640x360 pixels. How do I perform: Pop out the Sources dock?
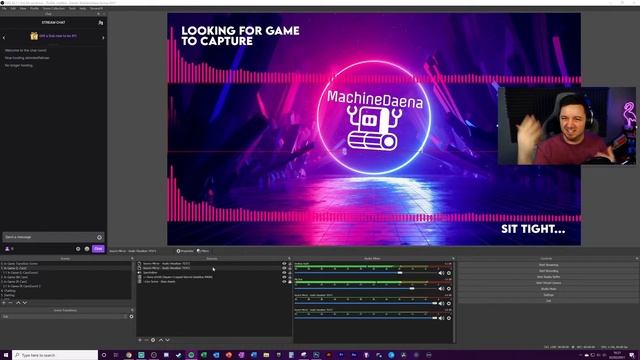pyautogui.click(x=289, y=258)
